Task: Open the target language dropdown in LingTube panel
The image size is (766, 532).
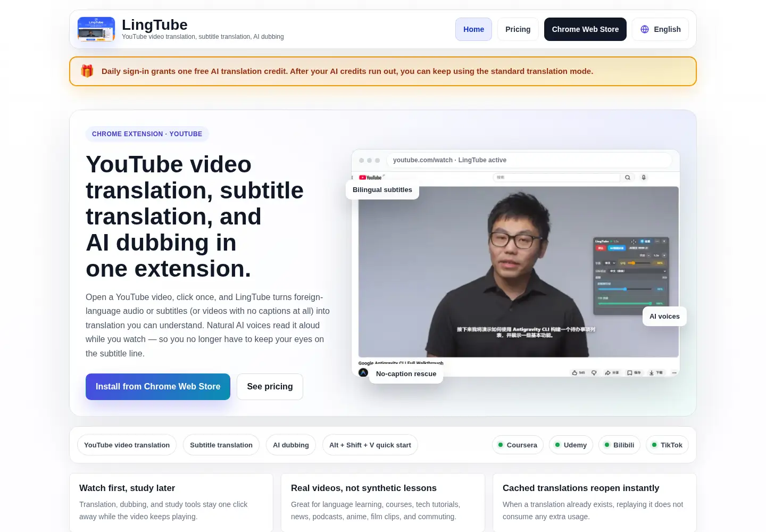Action: click(637, 271)
